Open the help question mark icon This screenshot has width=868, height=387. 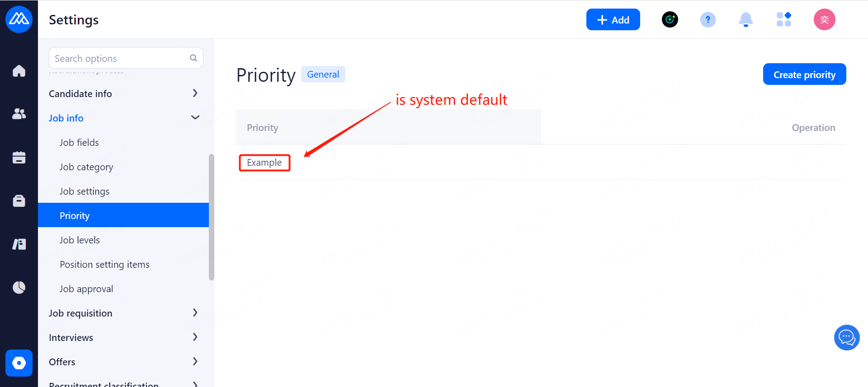click(x=708, y=20)
